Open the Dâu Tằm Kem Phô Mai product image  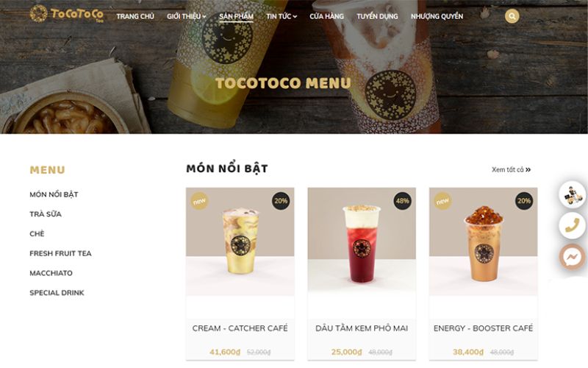pos(362,241)
